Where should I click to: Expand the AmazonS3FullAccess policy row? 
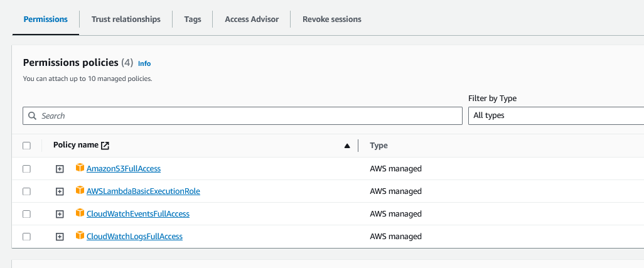(x=60, y=169)
